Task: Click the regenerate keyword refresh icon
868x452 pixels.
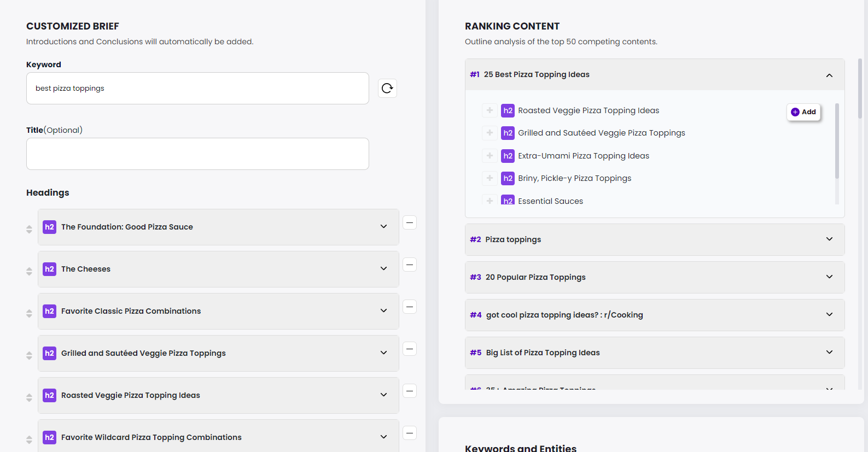Action: (387, 88)
